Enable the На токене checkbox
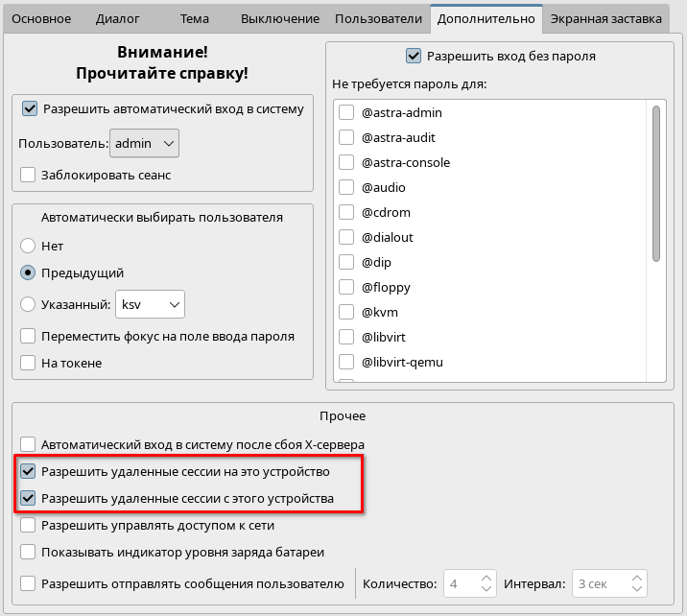 (29, 363)
